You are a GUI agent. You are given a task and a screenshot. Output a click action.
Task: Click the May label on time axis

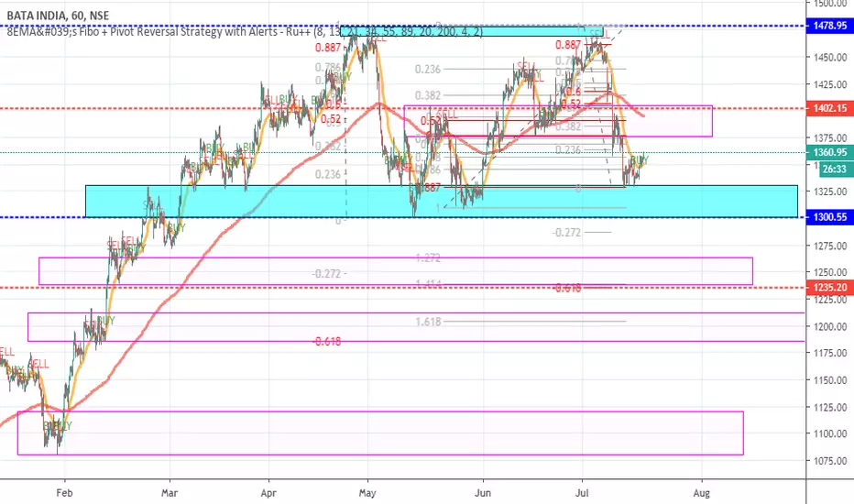pos(367,493)
